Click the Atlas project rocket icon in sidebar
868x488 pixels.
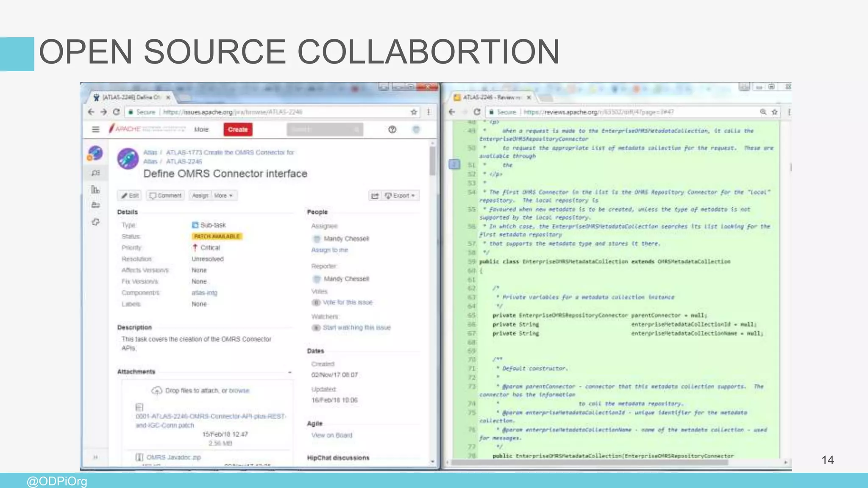pyautogui.click(x=95, y=153)
